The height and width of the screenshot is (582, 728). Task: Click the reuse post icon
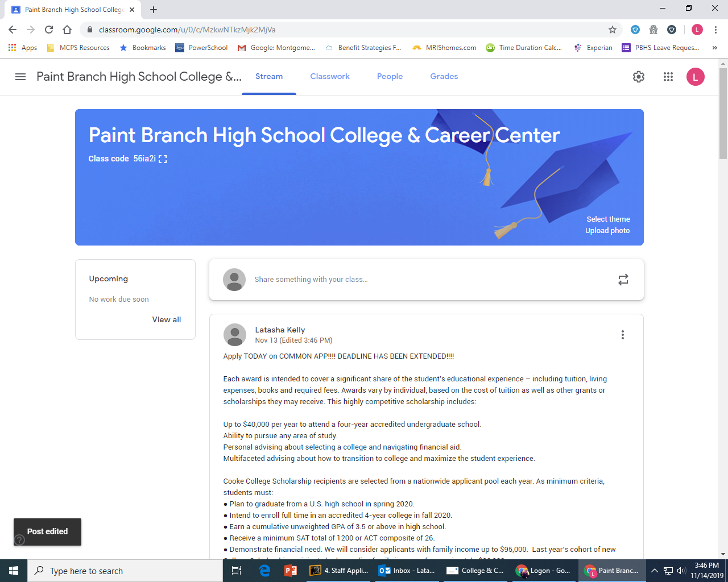click(623, 279)
